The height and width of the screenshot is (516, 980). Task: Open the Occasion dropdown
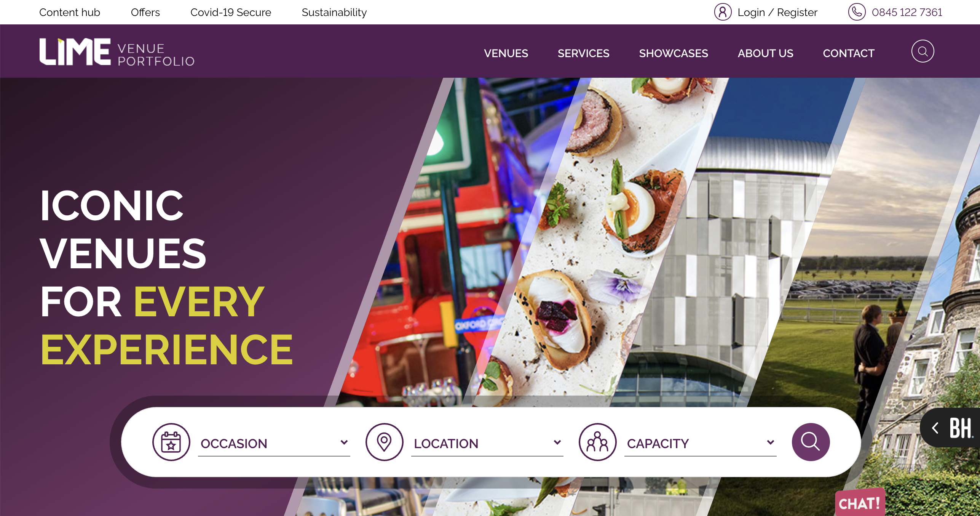(x=274, y=444)
